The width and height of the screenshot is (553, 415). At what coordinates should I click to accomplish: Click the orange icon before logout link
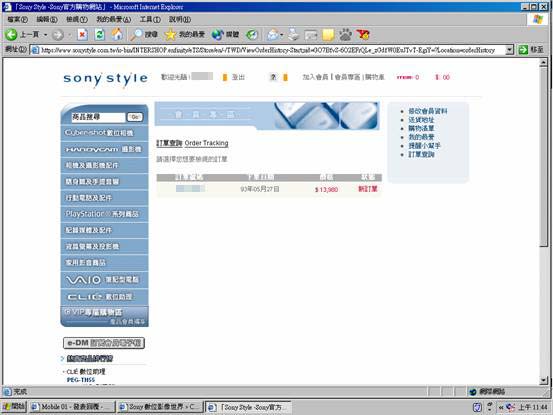tap(225, 77)
